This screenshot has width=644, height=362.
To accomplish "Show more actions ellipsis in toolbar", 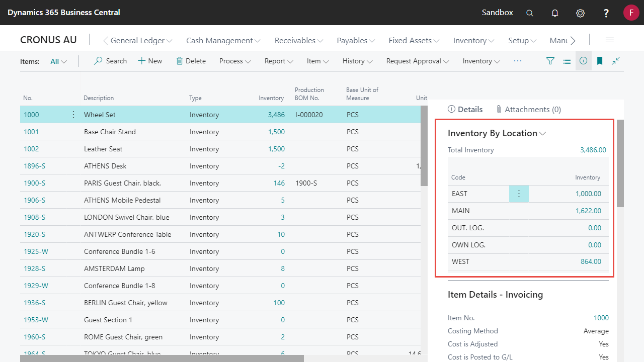I will click(x=518, y=61).
